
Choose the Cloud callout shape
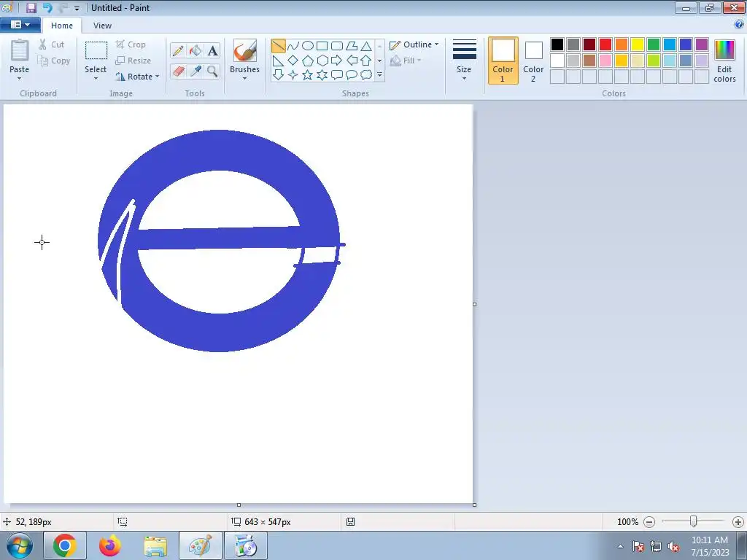point(366,75)
